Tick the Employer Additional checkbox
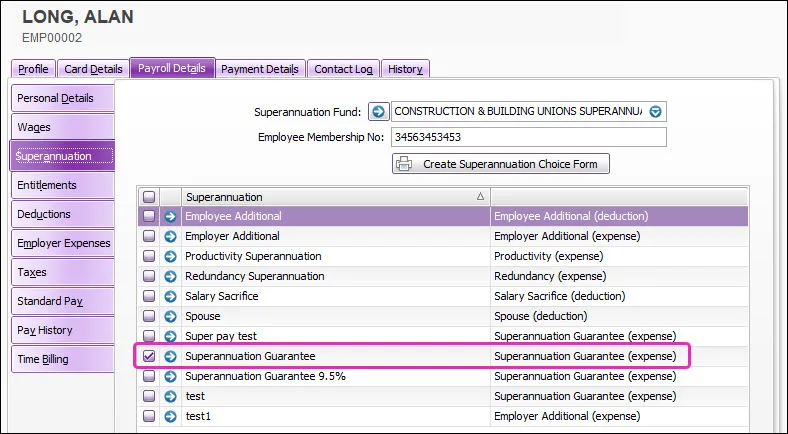This screenshot has height=434, width=788. (x=149, y=236)
